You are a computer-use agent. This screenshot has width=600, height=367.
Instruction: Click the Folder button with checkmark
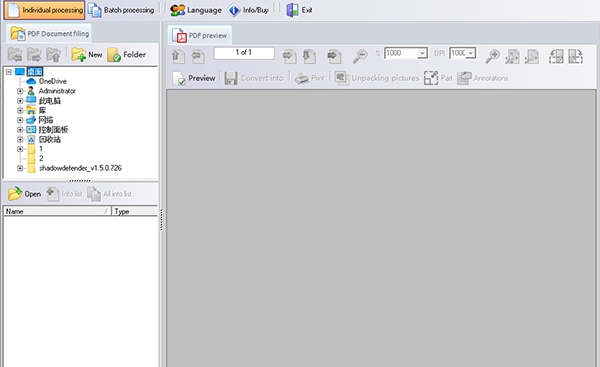click(x=127, y=55)
